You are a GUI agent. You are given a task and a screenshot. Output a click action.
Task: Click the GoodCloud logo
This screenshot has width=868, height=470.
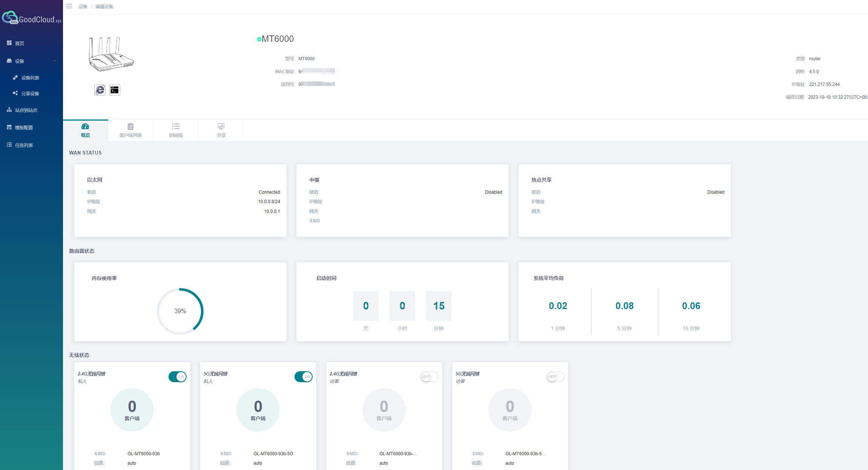point(31,18)
